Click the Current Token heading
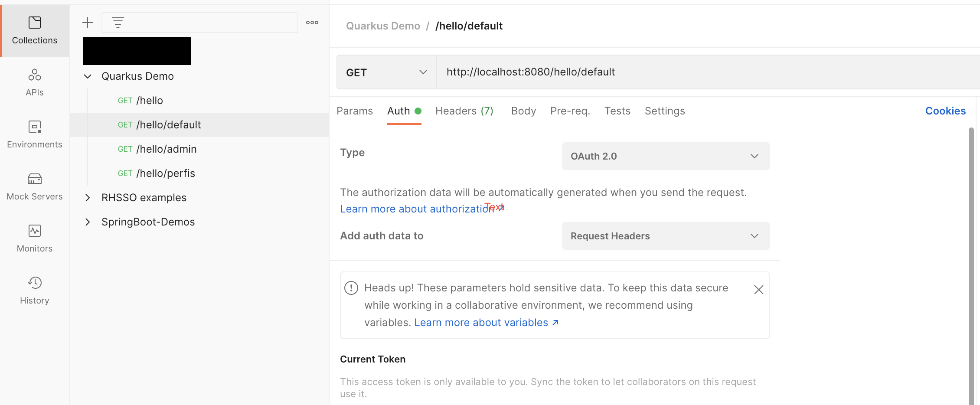Viewport: 980px width, 405px height. tap(373, 359)
